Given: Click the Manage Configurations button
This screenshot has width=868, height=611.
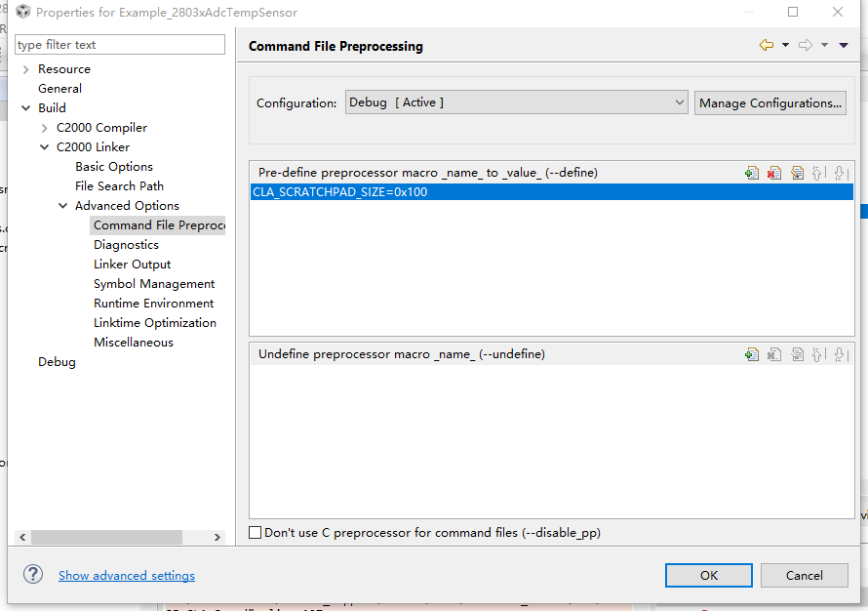Looking at the screenshot, I should (x=769, y=102).
